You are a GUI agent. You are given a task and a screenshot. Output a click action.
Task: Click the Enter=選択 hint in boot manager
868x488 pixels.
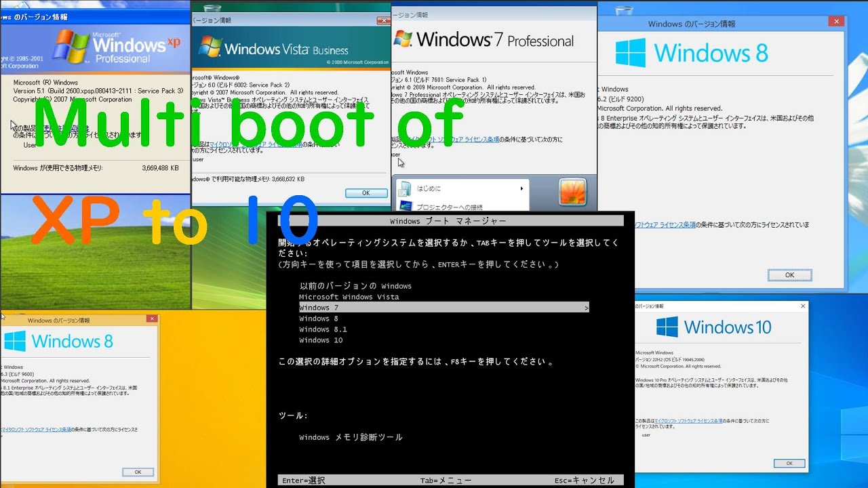coord(304,481)
